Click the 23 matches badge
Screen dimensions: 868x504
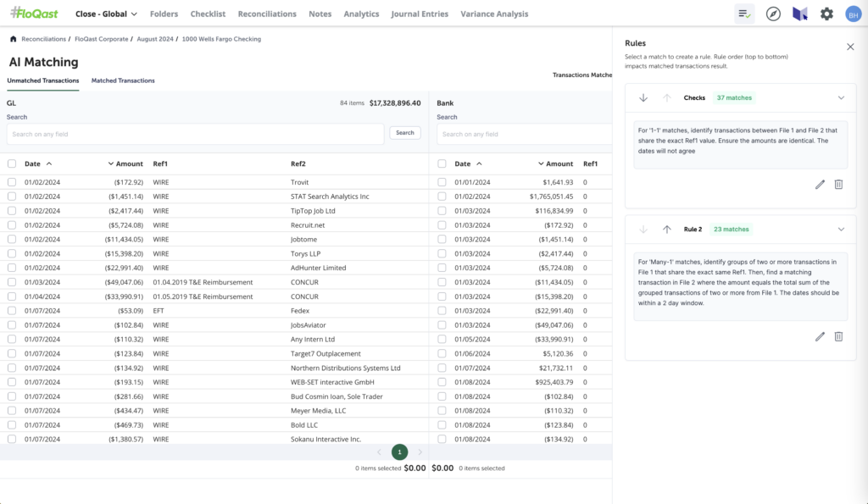pyautogui.click(x=731, y=229)
